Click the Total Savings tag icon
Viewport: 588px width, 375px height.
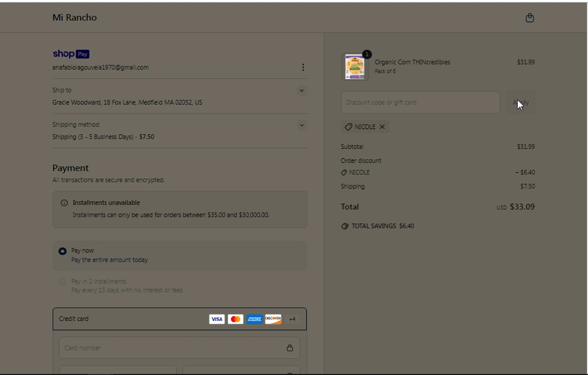tap(345, 226)
